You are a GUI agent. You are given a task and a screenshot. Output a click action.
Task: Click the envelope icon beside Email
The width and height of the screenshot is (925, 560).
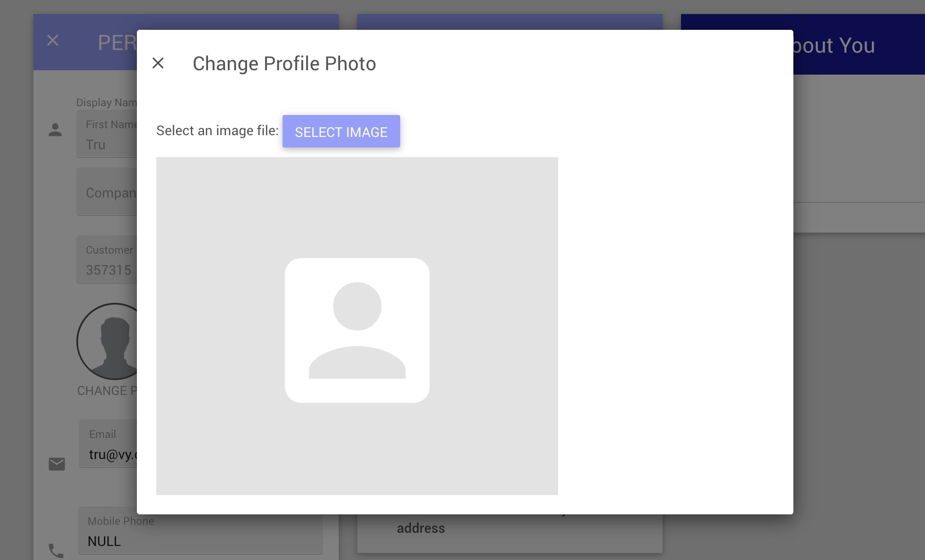click(57, 464)
